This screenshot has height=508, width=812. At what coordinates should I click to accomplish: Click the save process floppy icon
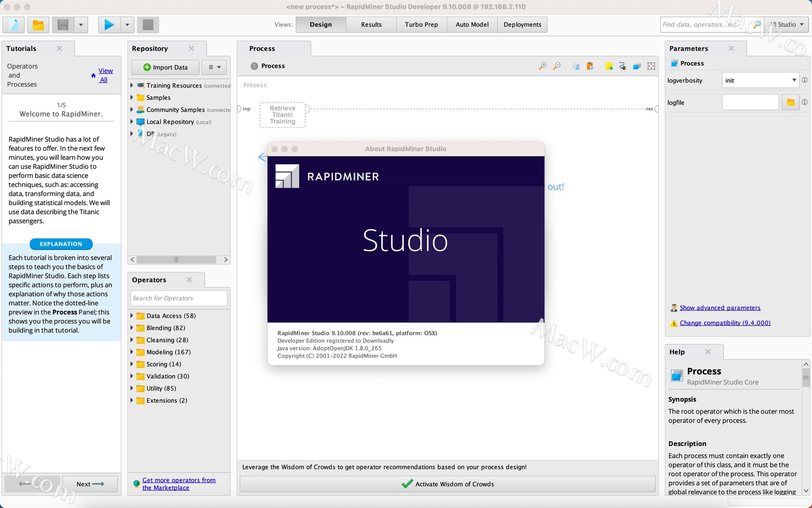(63, 25)
